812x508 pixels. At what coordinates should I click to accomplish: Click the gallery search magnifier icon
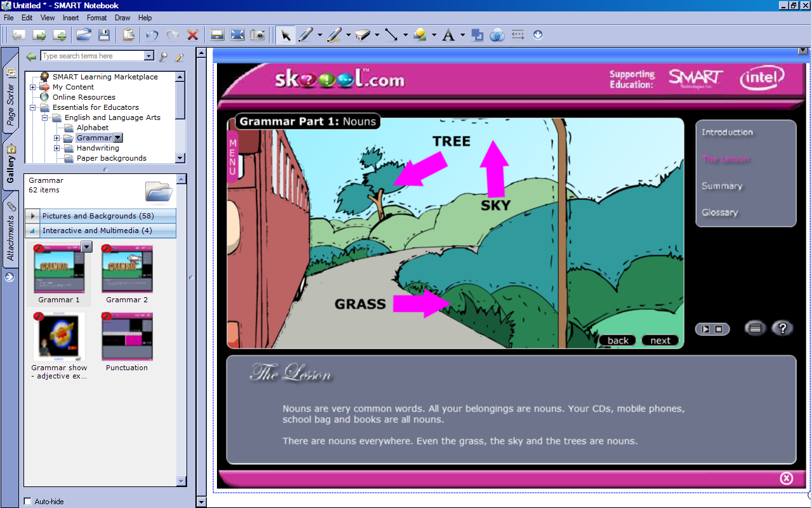164,57
